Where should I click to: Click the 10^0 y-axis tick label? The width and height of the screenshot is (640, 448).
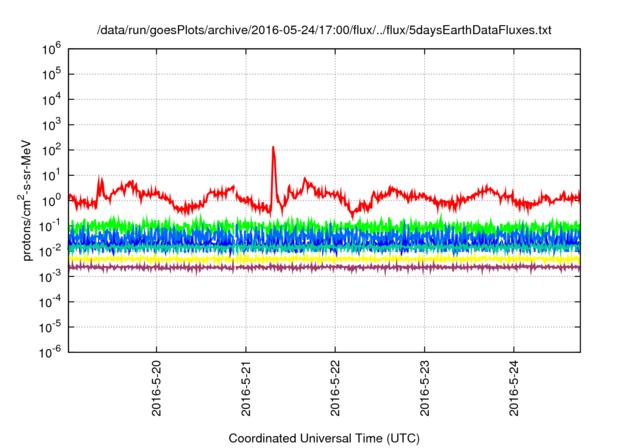click(51, 201)
